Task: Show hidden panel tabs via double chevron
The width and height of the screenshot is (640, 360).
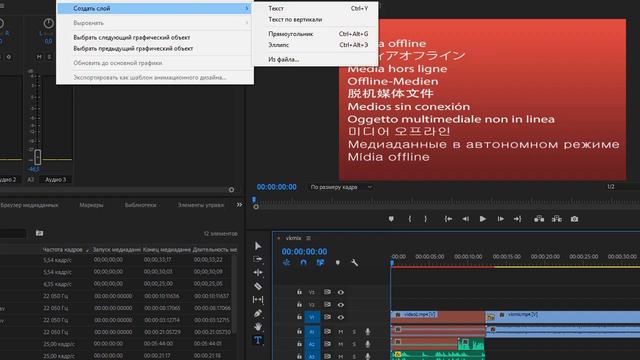Action: tap(239, 205)
